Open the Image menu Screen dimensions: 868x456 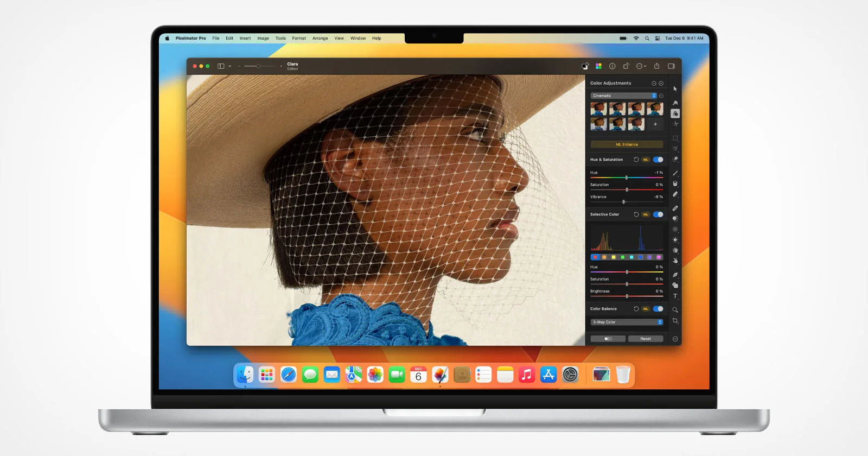pyautogui.click(x=263, y=39)
